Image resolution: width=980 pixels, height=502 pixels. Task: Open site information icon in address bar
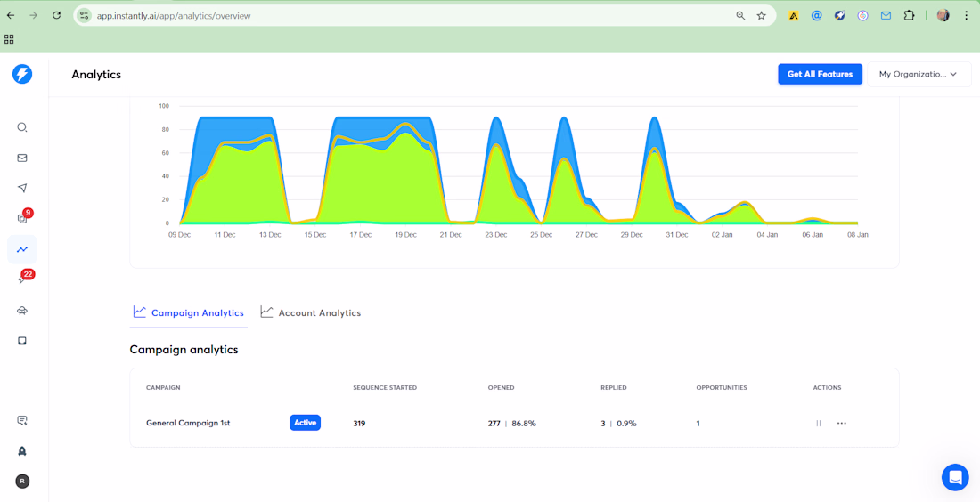[x=85, y=16]
